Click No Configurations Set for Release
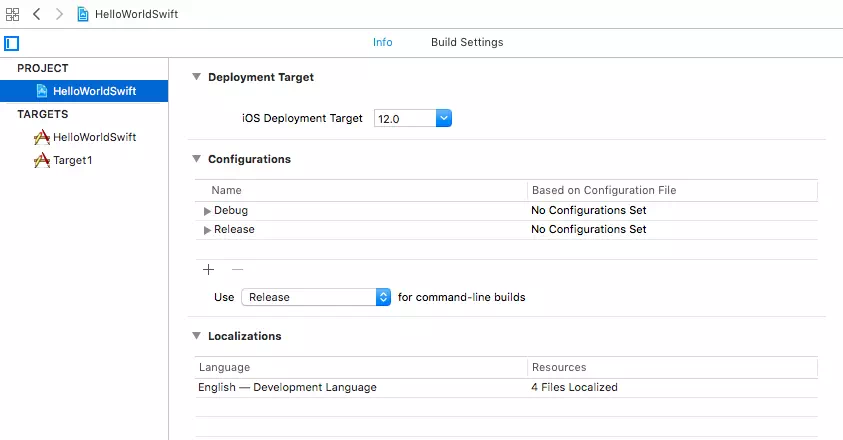Screen dimensions: 843x440 [x=589, y=229]
